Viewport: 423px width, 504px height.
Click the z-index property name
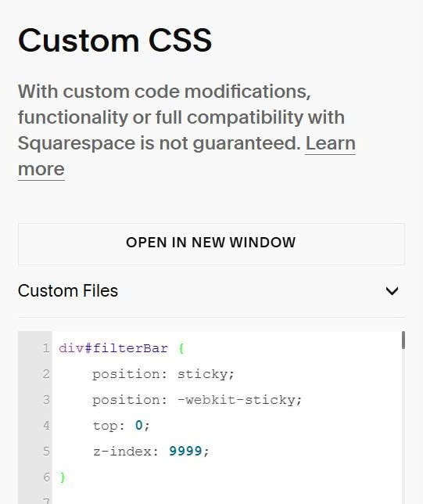tap(122, 452)
